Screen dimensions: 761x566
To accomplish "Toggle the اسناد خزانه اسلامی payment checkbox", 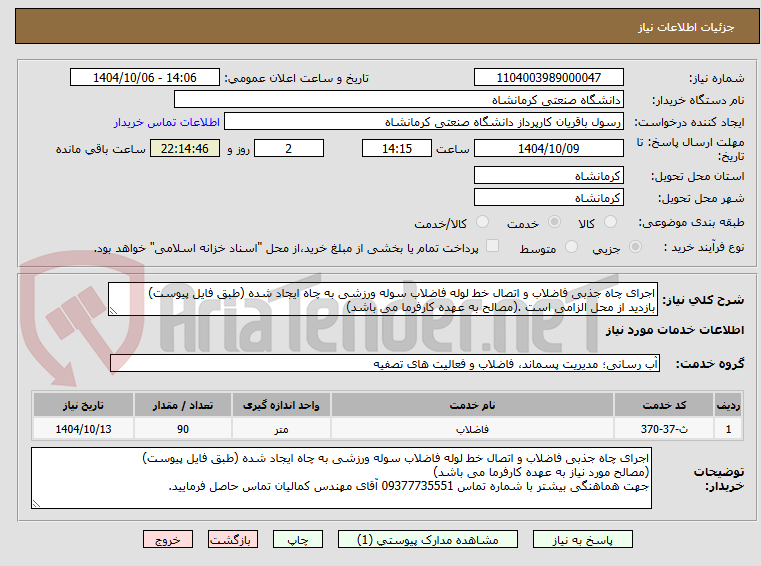I will click(492, 246).
